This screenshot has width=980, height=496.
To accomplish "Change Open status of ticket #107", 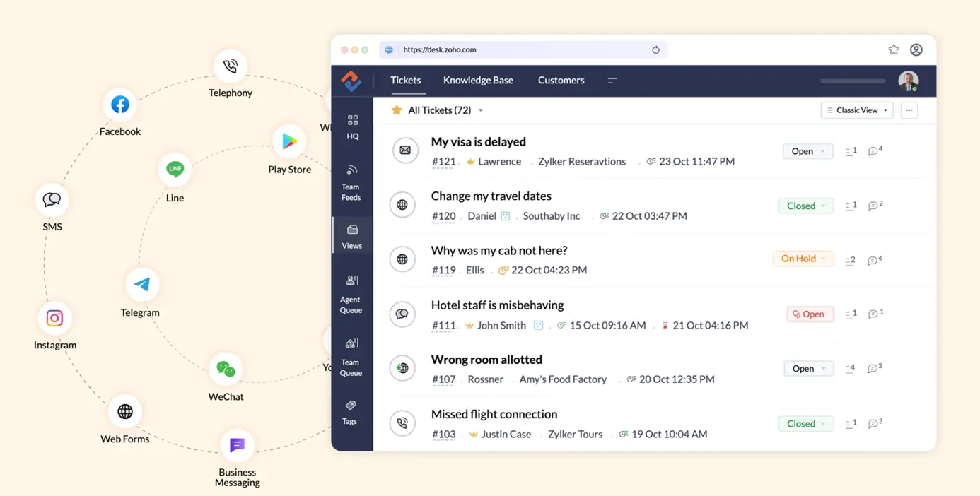I will click(808, 368).
